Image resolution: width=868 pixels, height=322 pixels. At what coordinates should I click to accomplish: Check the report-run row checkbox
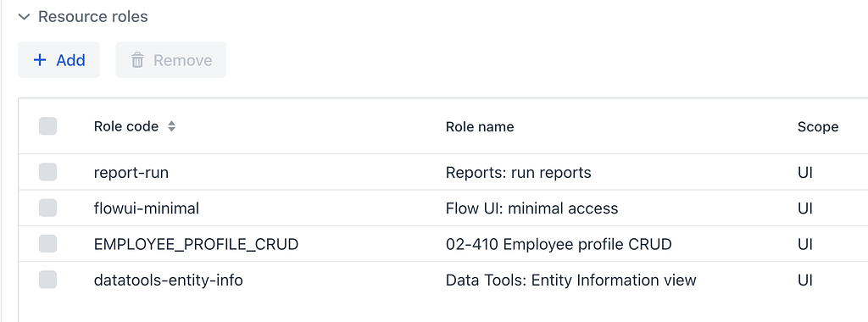pos(47,173)
